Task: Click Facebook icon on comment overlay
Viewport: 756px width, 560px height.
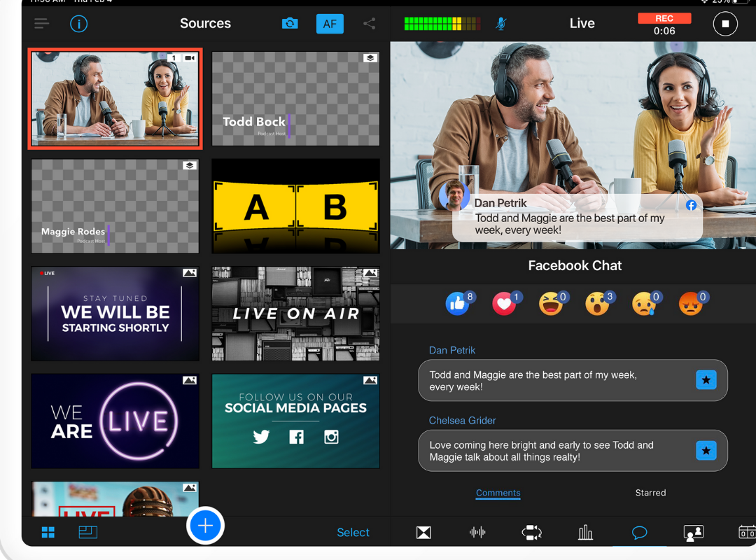Action: (692, 205)
